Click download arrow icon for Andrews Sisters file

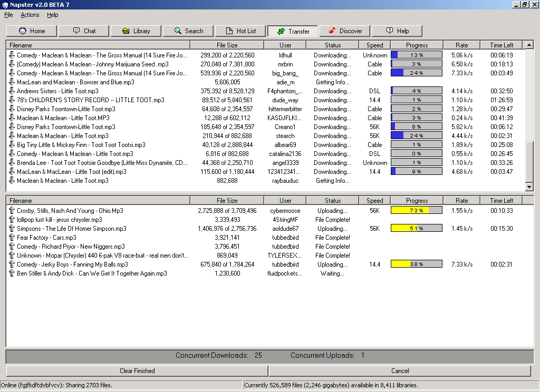12,91
